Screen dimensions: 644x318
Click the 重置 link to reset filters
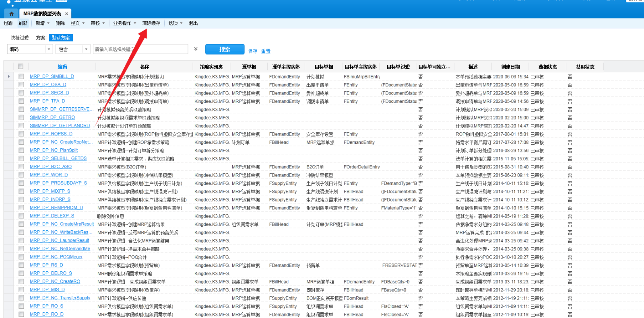coord(266,51)
